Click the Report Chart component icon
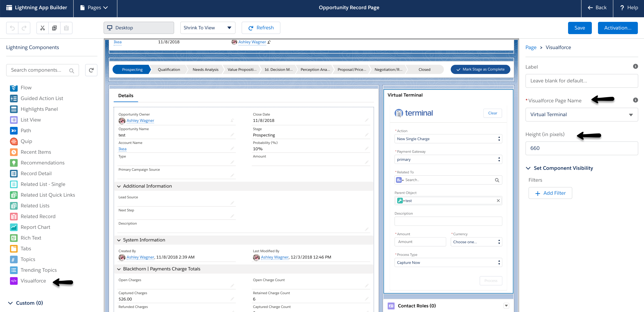Image resolution: width=644 pixels, height=312 pixels. pos(14,227)
